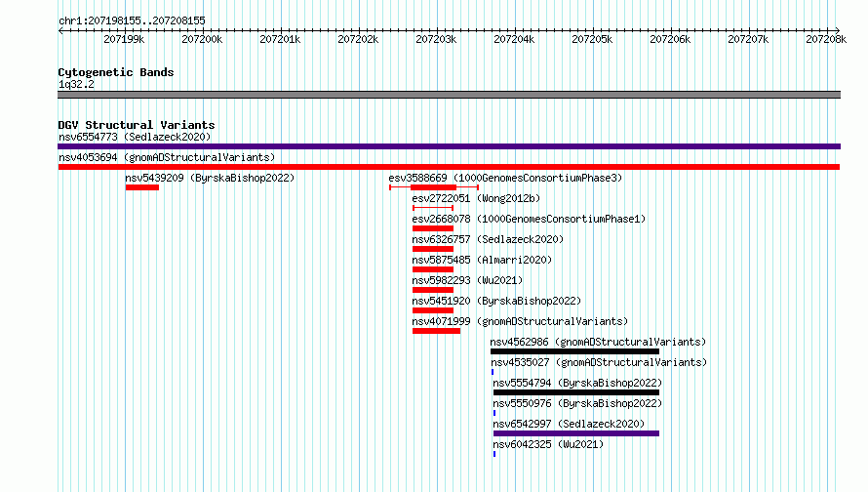Viewport: 868px width, 492px height.
Task: Click the 207201k ruler position
Action: pyautogui.click(x=280, y=39)
